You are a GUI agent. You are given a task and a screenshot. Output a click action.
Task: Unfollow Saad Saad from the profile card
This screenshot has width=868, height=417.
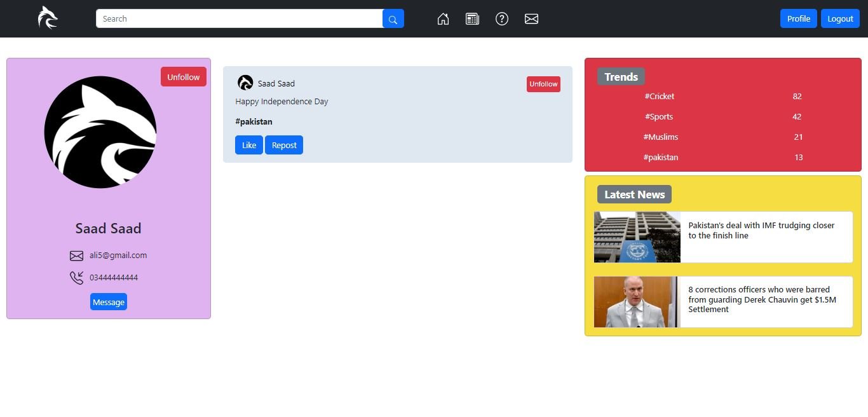click(x=183, y=77)
